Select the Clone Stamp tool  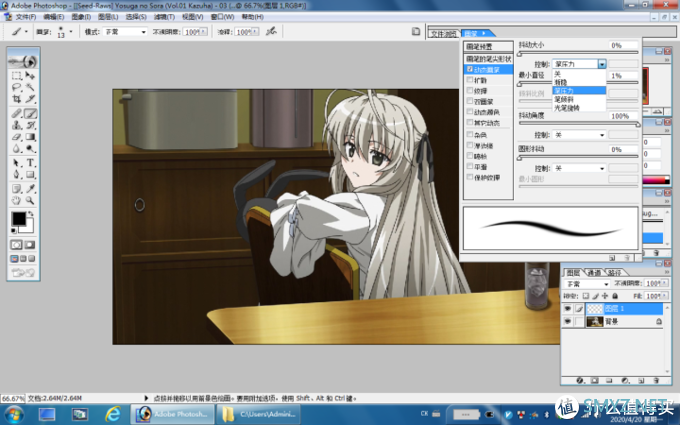(16, 125)
